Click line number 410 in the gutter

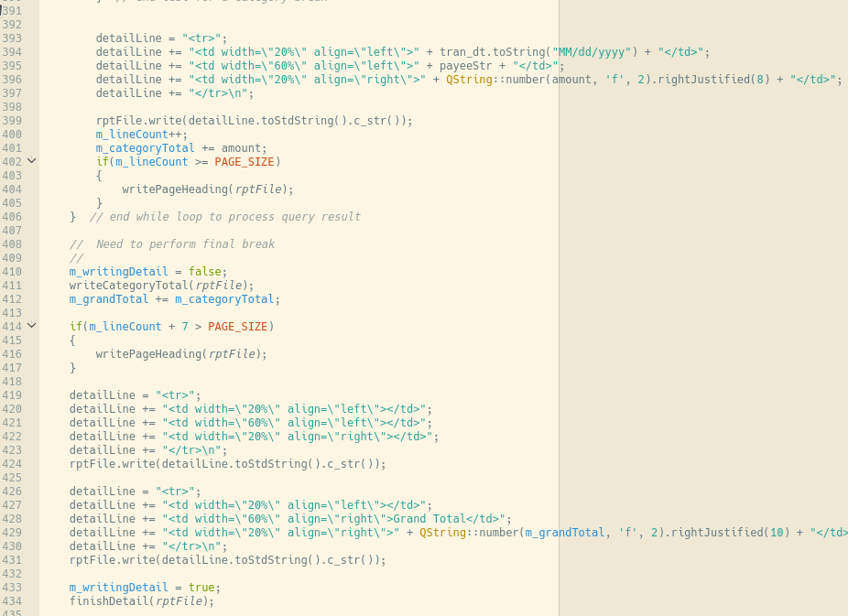pyautogui.click(x=12, y=272)
